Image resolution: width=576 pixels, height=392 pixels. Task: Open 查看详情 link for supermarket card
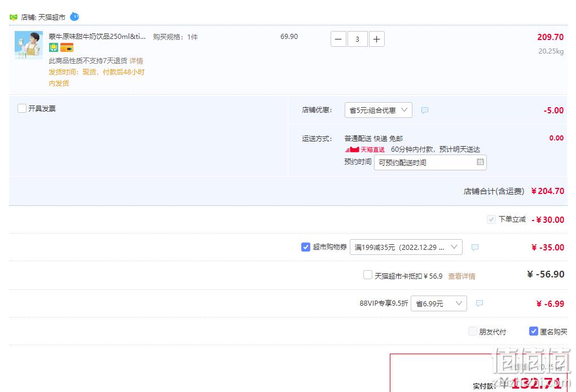pyautogui.click(x=461, y=276)
